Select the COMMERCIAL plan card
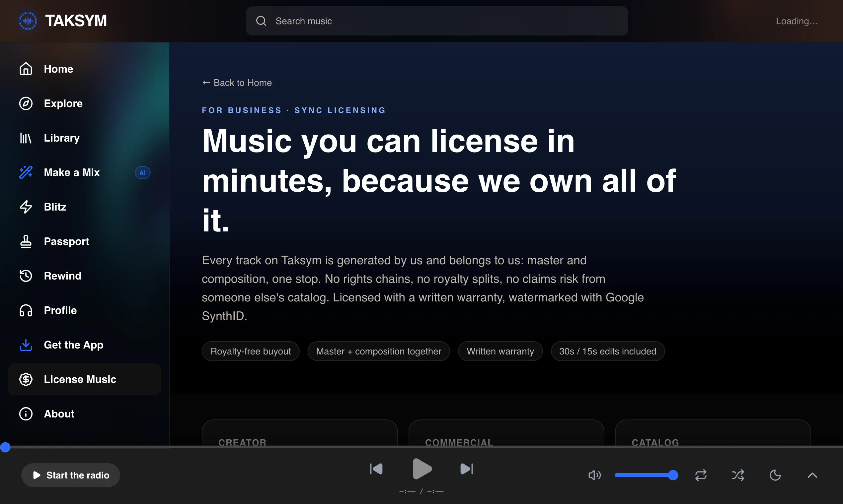The height and width of the screenshot is (504, 843). point(506,433)
